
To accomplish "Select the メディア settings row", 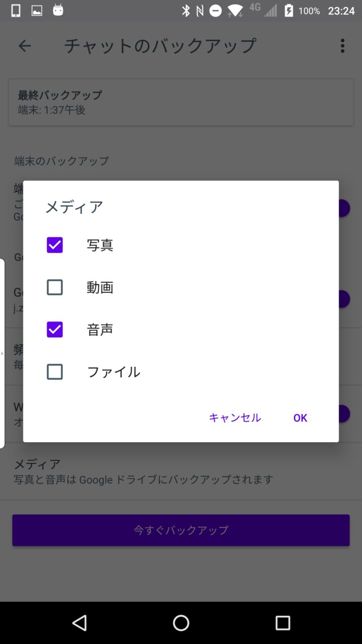I will tap(181, 471).
